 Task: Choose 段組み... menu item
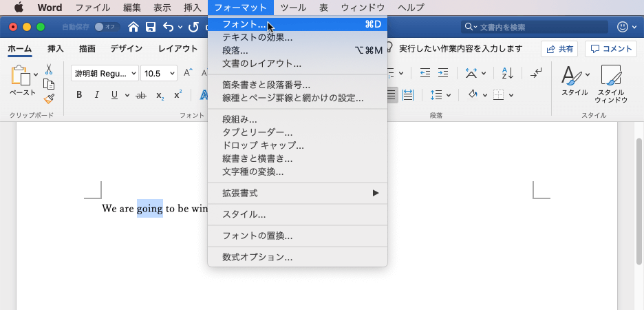[x=297, y=120]
